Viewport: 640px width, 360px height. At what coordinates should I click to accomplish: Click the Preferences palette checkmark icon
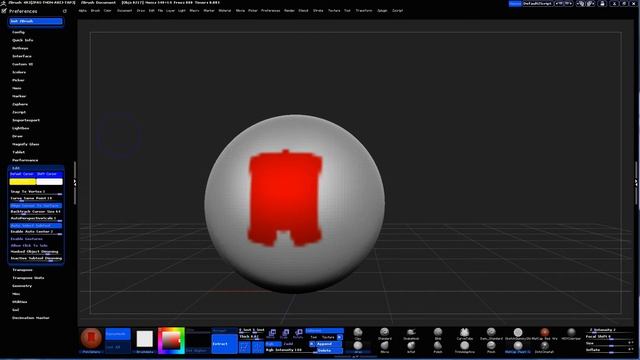(4, 11)
